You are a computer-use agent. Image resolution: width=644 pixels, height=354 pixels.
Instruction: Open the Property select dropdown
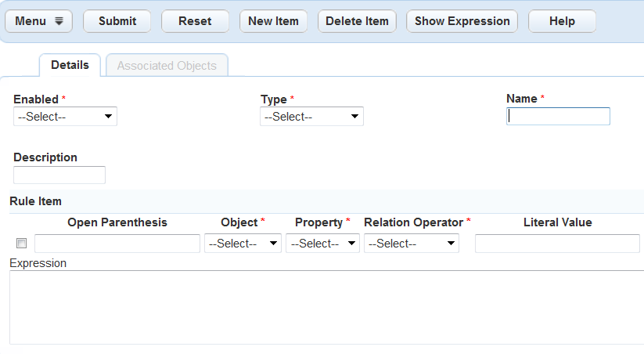(x=322, y=244)
